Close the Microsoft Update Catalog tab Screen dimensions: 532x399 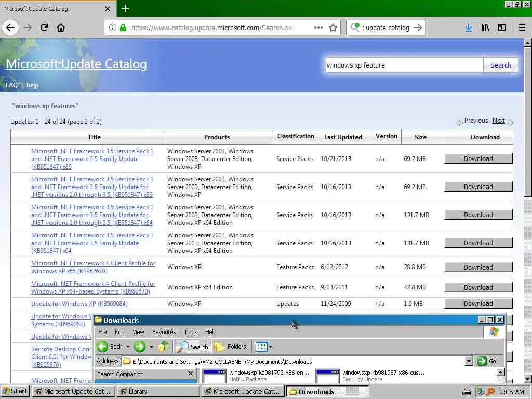point(108,9)
